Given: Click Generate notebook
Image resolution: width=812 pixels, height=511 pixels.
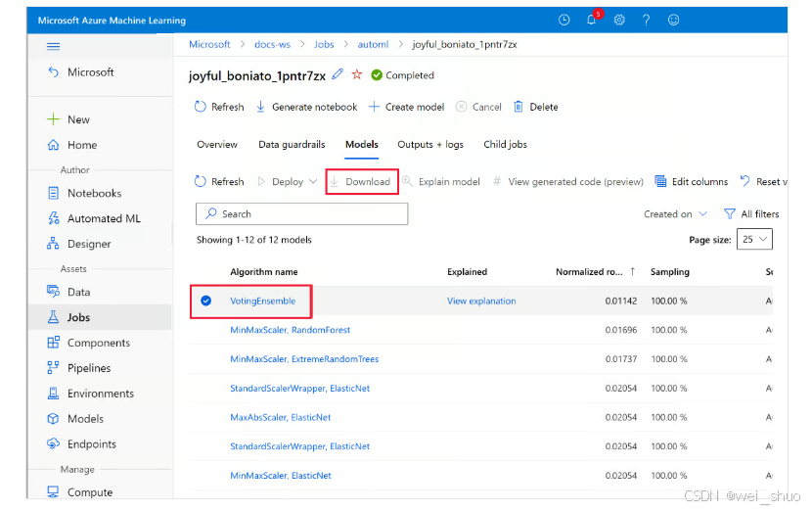Looking at the screenshot, I should [x=306, y=107].
